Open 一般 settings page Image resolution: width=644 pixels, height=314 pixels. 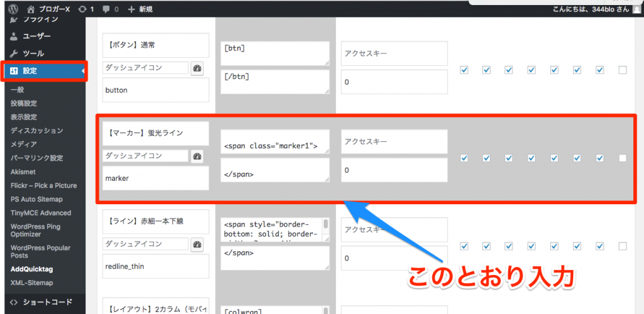[x=18, y=90]
